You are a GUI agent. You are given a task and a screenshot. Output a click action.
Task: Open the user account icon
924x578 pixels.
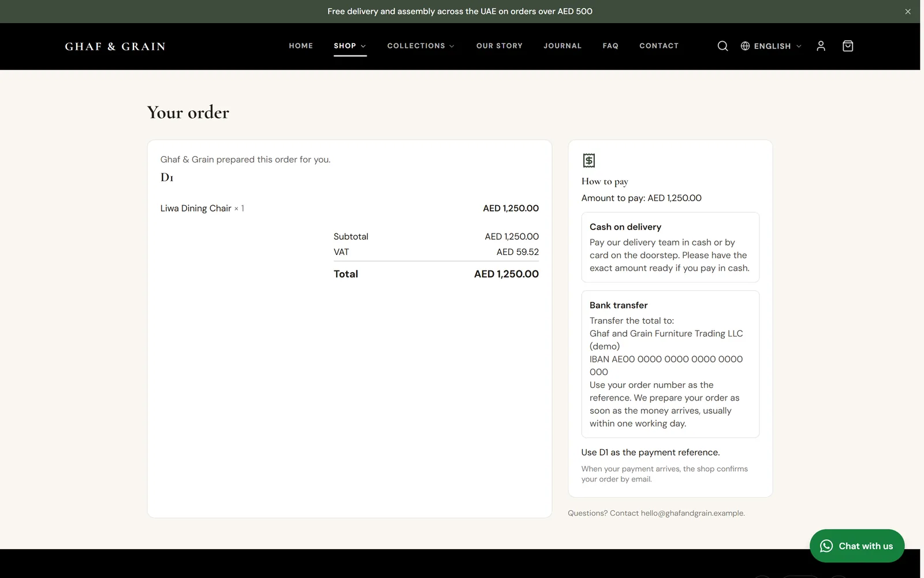pos(821,46)
